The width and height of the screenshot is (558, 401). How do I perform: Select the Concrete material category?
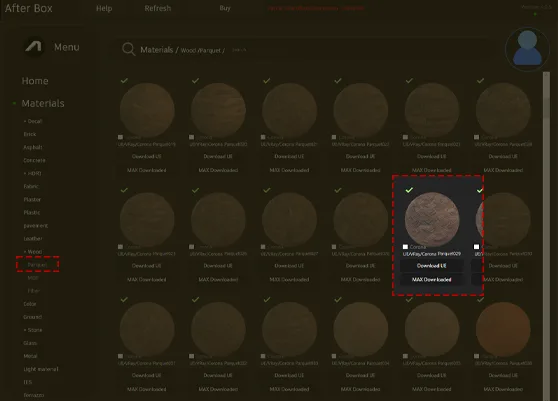point(34,160)
